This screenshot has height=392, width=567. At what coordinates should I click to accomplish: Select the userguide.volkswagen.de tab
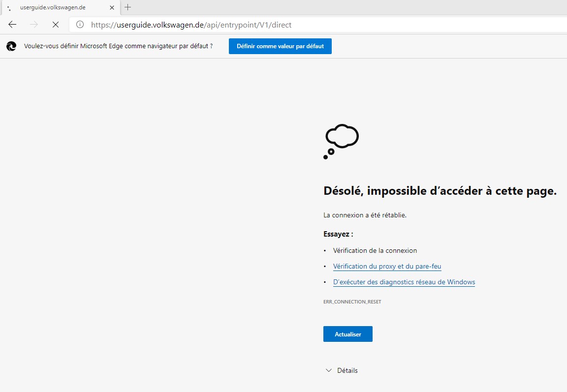tap(61, 7)
